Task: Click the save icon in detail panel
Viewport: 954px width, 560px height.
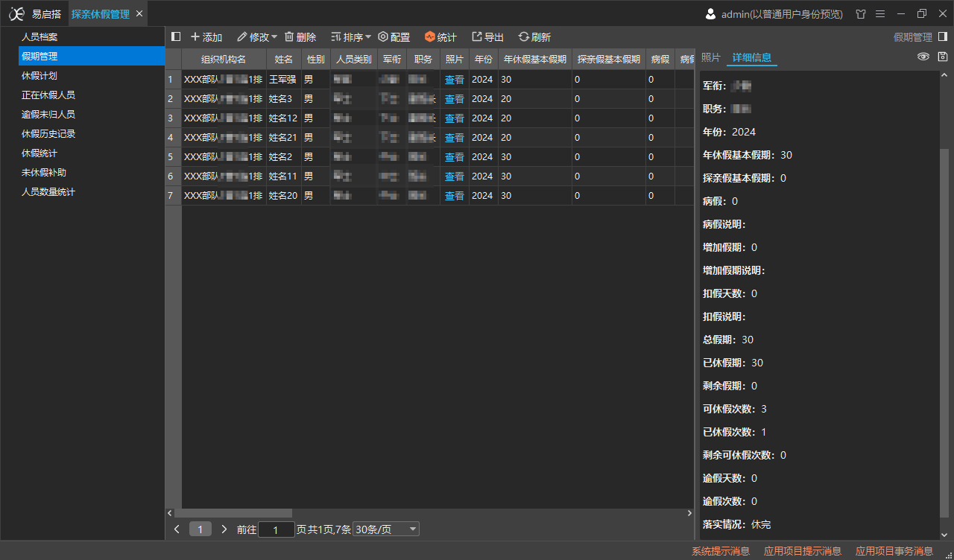Action: [943, 57]
